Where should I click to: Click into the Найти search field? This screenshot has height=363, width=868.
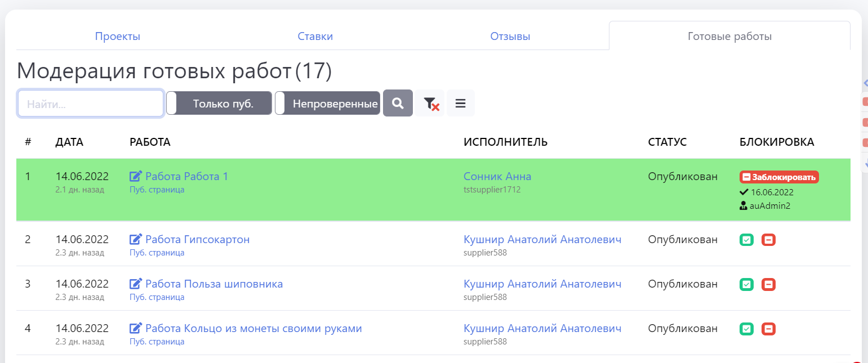tap(91, 104)
